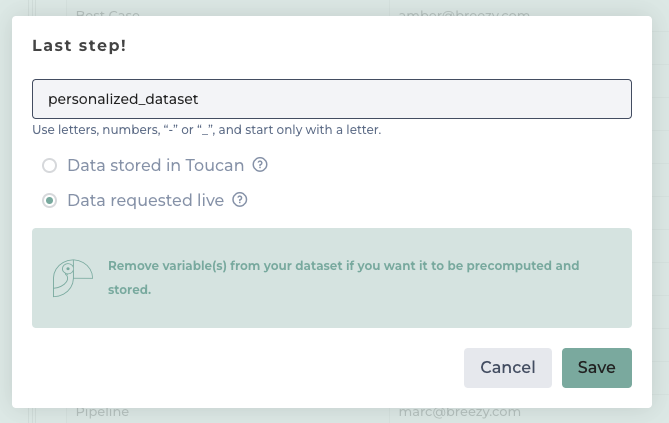
Task: Save the personalized_dataset name
Action: click(x=596, y=367)
